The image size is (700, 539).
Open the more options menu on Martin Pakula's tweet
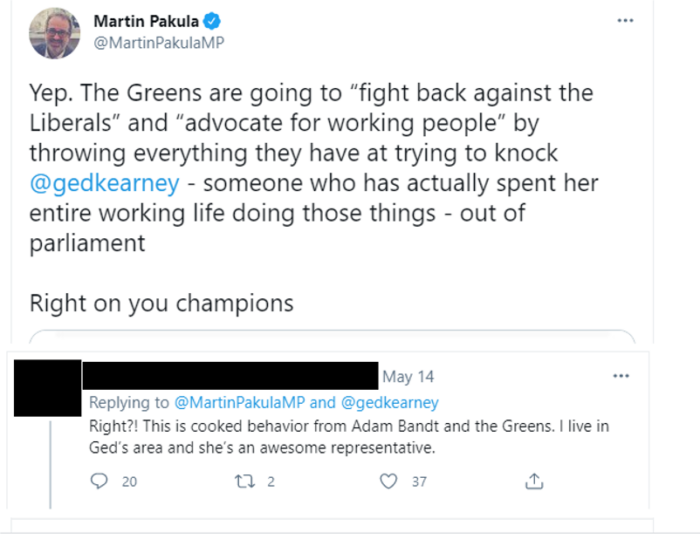(625, 21)
